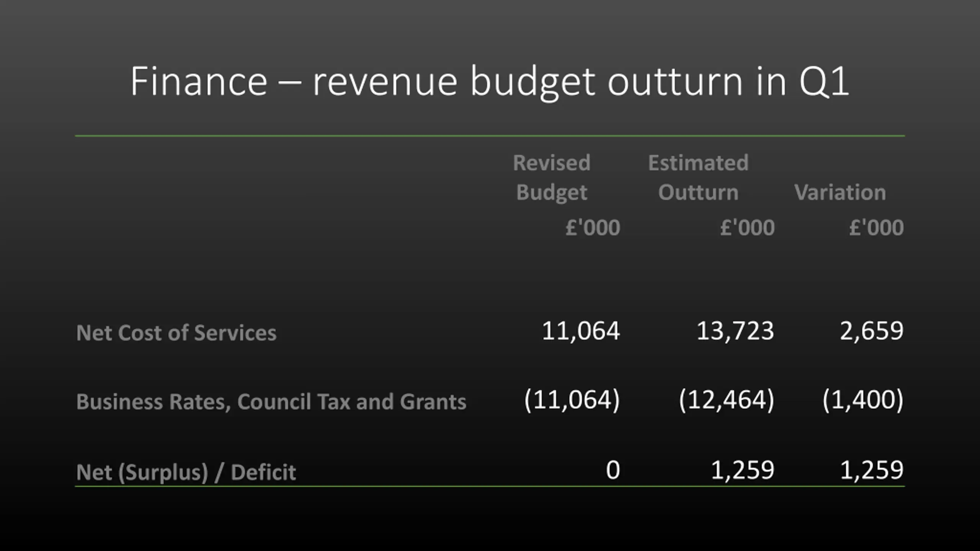Select the 'Net Cost of Services' row label
This screenshot has width=980, height=551.
(x=176, y=333)
